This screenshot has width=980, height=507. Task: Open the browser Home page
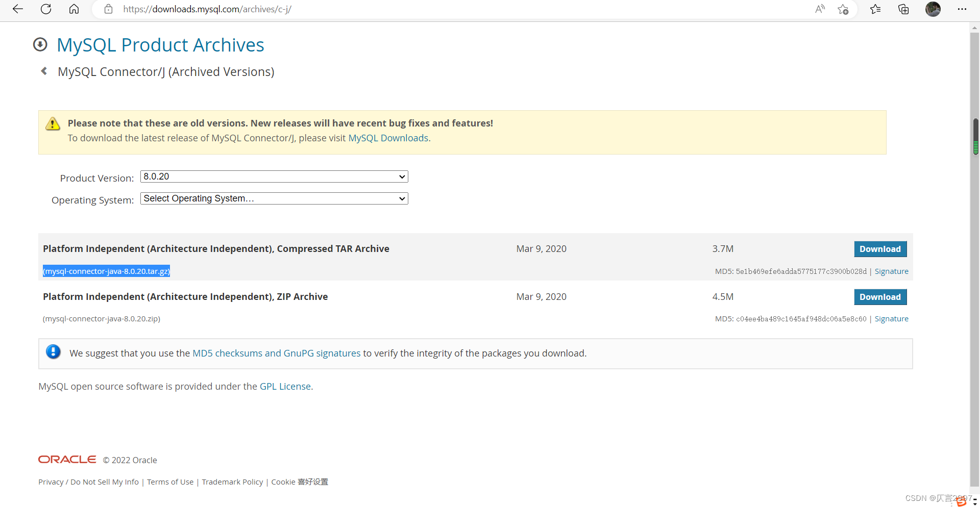coord(74,9)
